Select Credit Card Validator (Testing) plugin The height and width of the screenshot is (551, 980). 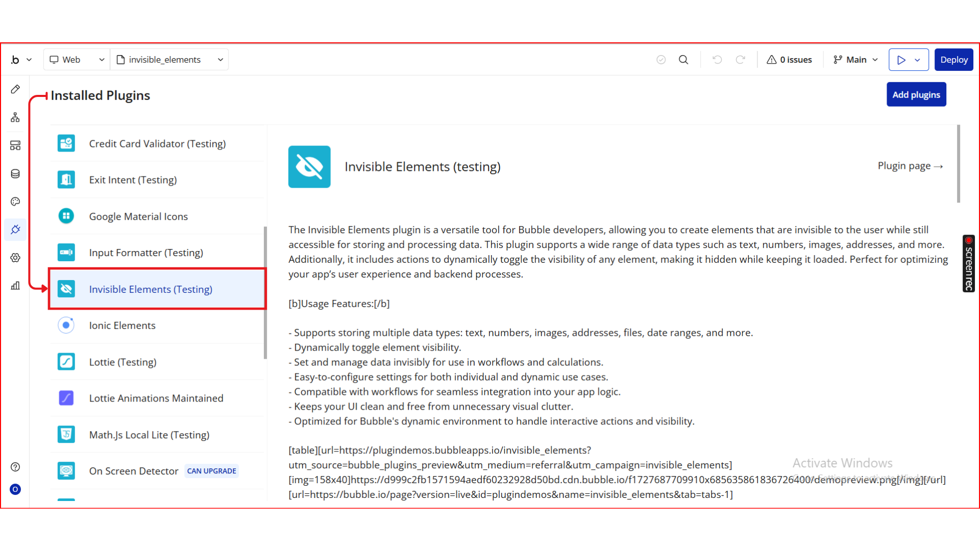(157, 144)
